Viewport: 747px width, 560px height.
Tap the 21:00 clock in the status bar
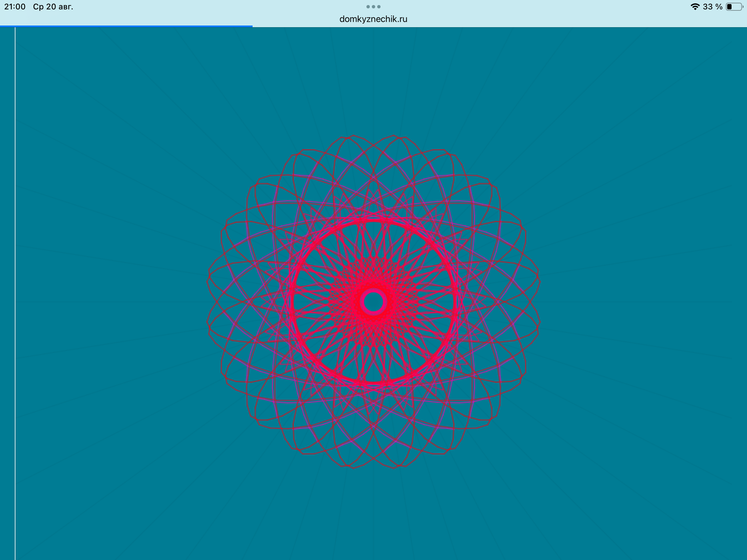pos(15,7)
